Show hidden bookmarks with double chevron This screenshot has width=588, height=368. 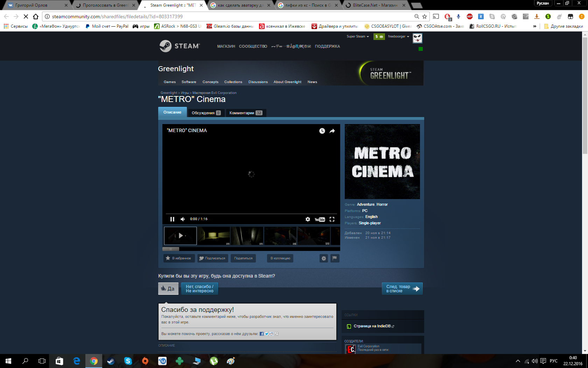tap(534, 26)
